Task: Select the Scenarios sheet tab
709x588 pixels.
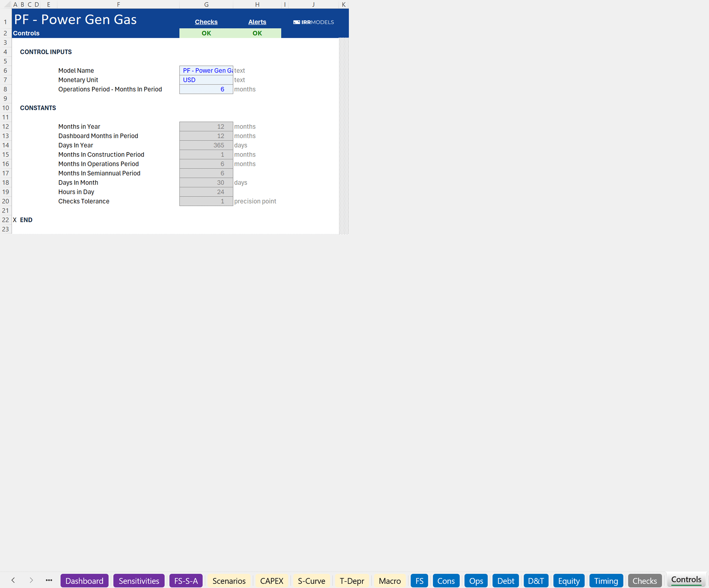Action: pyautogui.click(x=229, y=581)
